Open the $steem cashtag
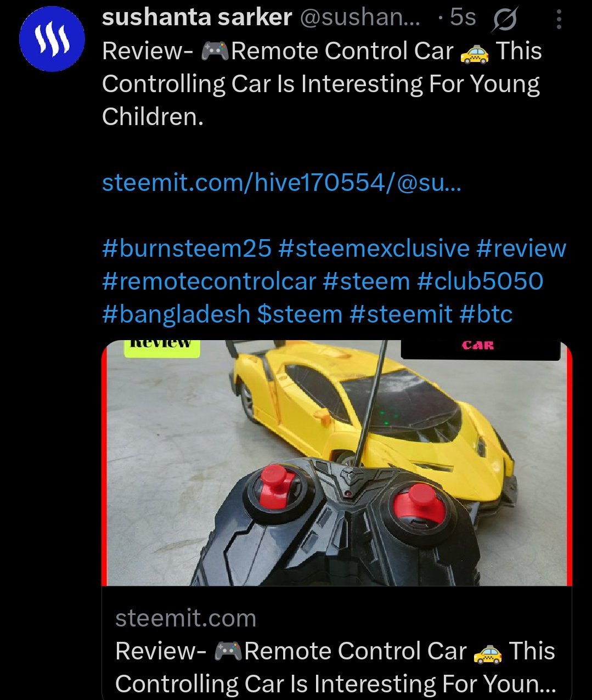This screenshot has height=700, width=592. pos(300,314)
